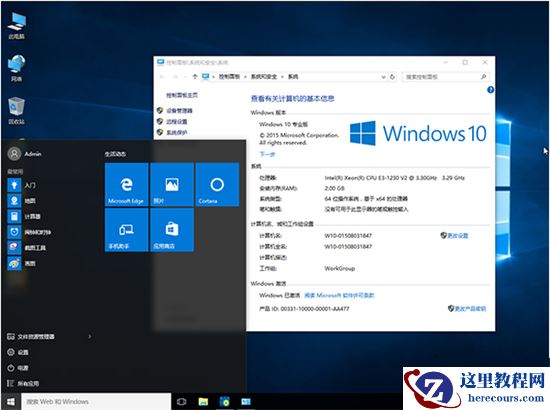The width and height of the screenshot is (550, 410).
Task: Click the Up arrow in System window
Action: pyautogui.click(x=195, y=76)
